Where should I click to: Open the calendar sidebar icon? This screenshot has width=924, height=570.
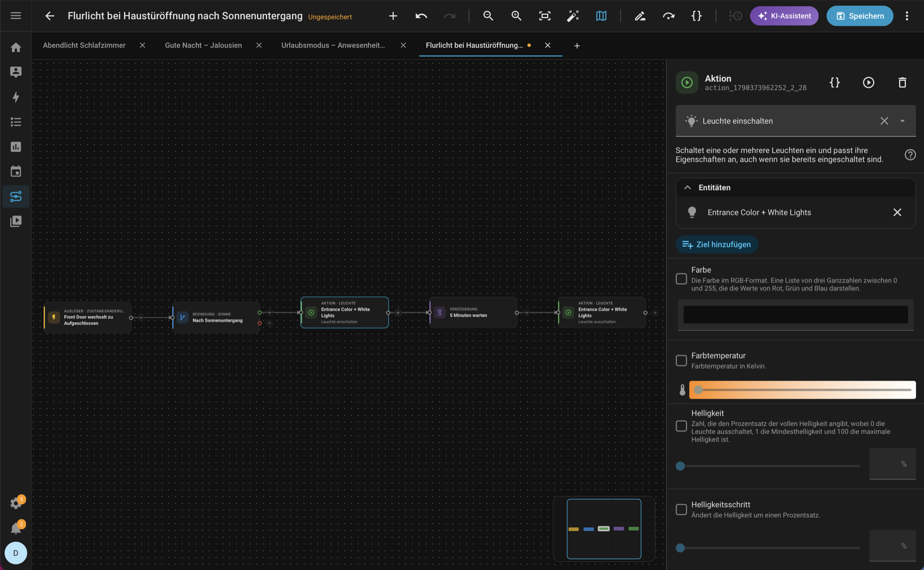click(16, 172)
